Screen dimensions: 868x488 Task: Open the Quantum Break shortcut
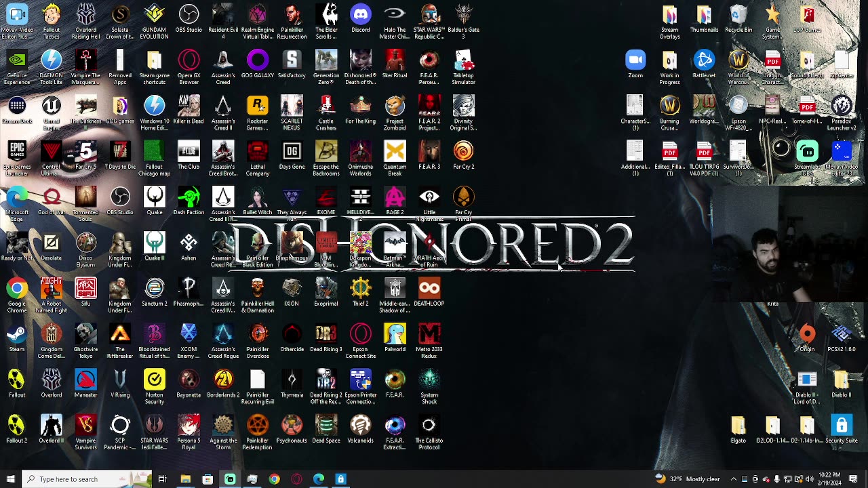coord(395,158)
